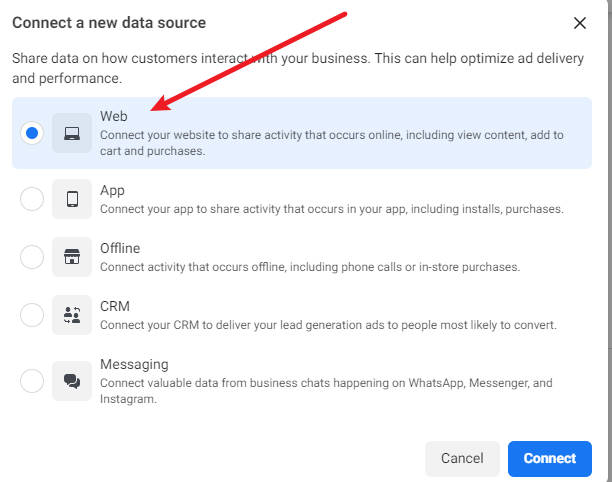Select the Web radio button
612x482 pixels.
32,133
